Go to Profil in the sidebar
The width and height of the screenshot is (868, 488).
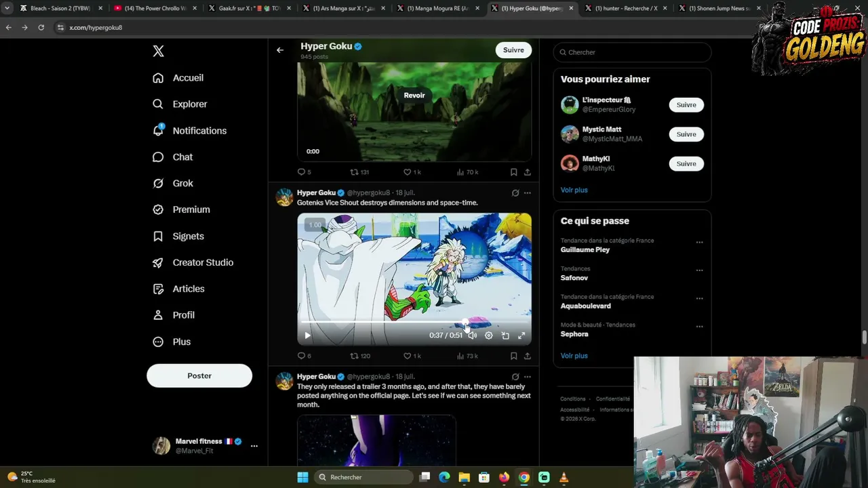[173, 316]
